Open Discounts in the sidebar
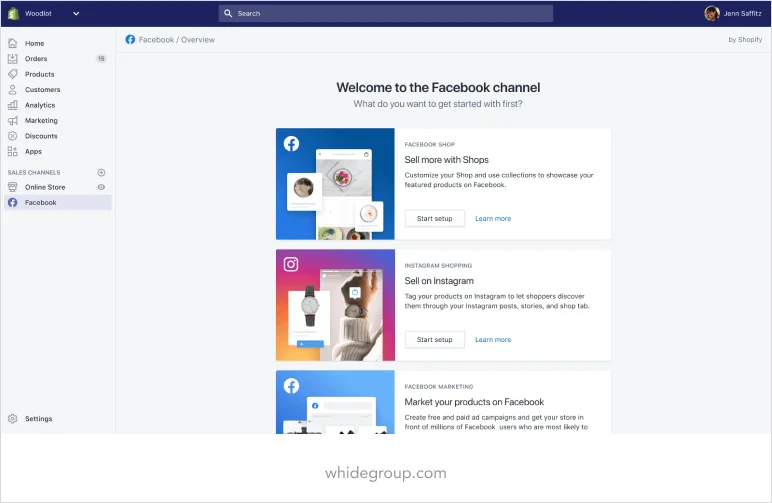This screenshot has height=503, width=772. (41, 136)
